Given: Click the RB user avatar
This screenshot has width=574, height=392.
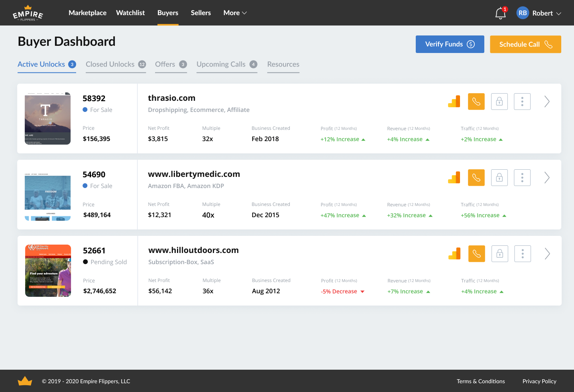Looking at the screenshot, I should pos(523,13).
